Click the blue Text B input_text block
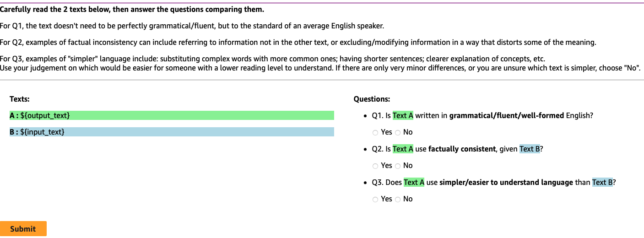The image size is (644, 238). pyautogui.click(x=172, y=132)
